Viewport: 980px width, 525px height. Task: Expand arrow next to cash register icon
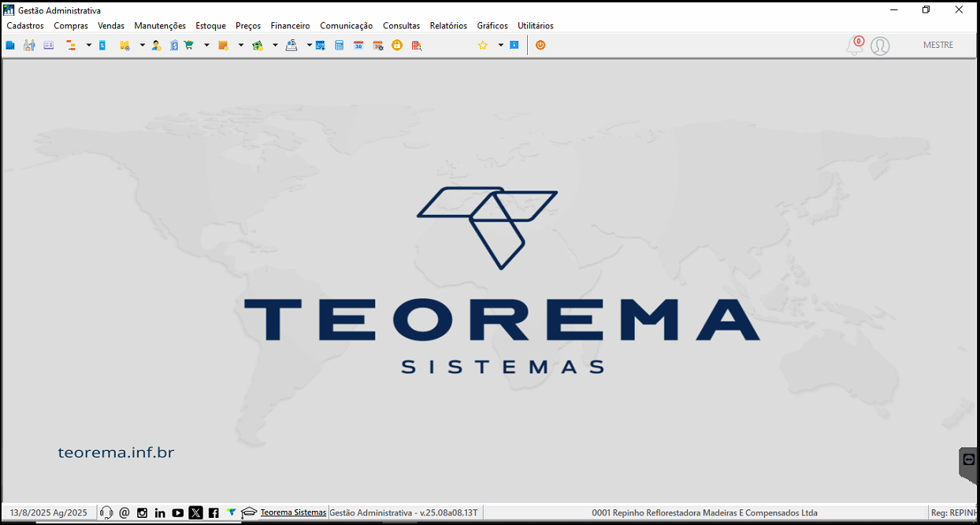tap(309, 46)
